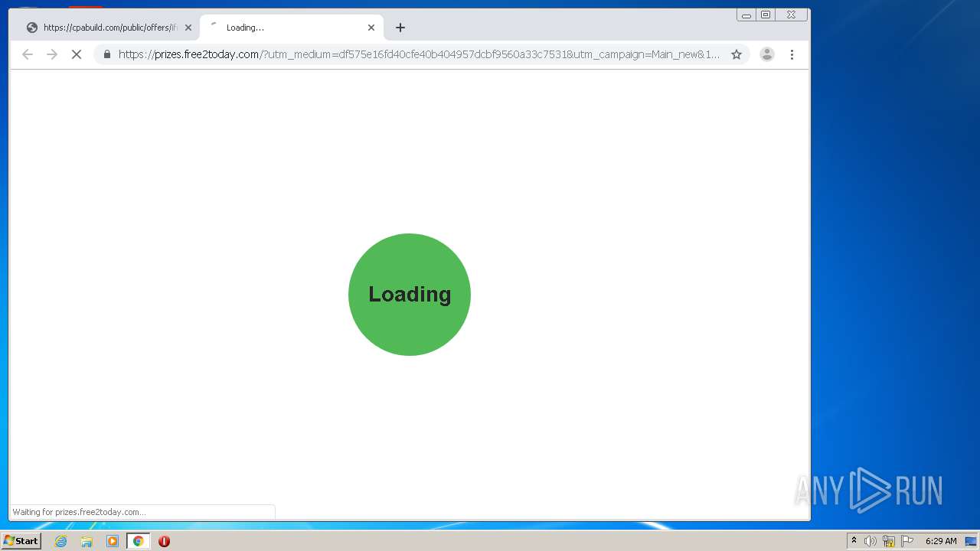Close the Chrome window
The width and height of the screenshot is (980, 551).
coord(792,15)
